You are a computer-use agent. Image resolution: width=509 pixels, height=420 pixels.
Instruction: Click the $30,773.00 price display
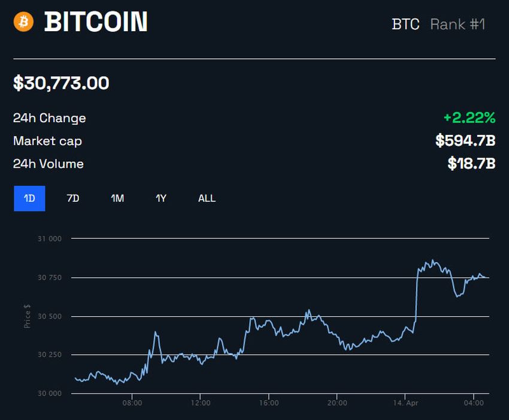pos(62,83)
